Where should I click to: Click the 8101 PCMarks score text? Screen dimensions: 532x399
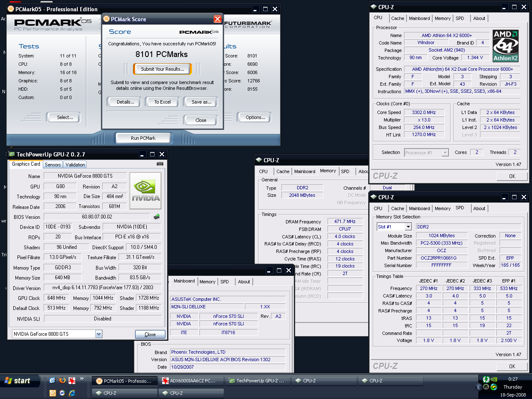161,55
